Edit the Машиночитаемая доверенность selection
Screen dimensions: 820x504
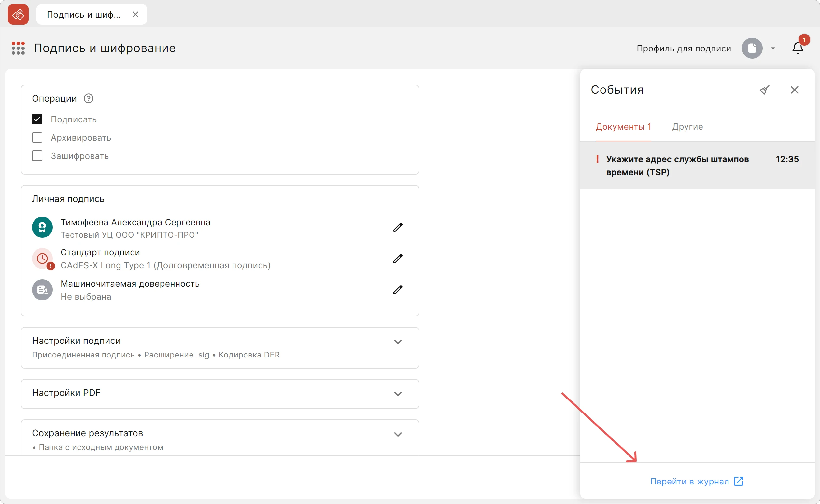tap(398, 290)
